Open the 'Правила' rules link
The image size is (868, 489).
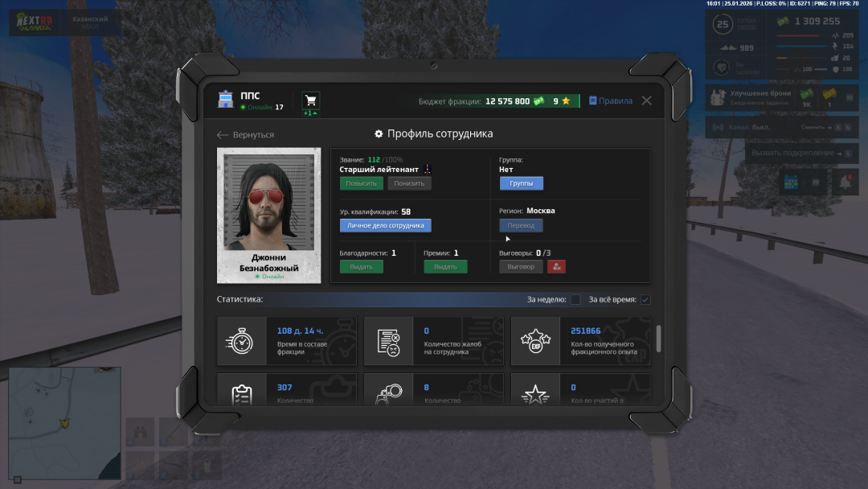(x=611, y=101)
